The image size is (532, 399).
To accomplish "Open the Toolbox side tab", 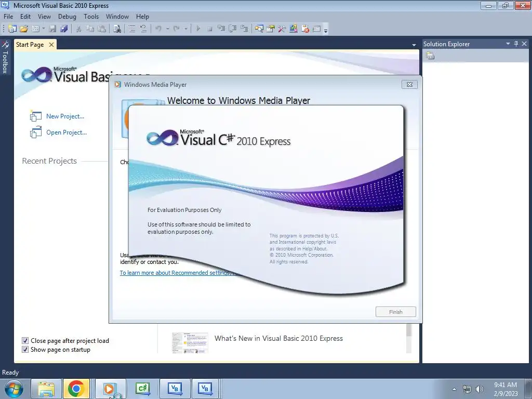I will (x=5, y=57).
